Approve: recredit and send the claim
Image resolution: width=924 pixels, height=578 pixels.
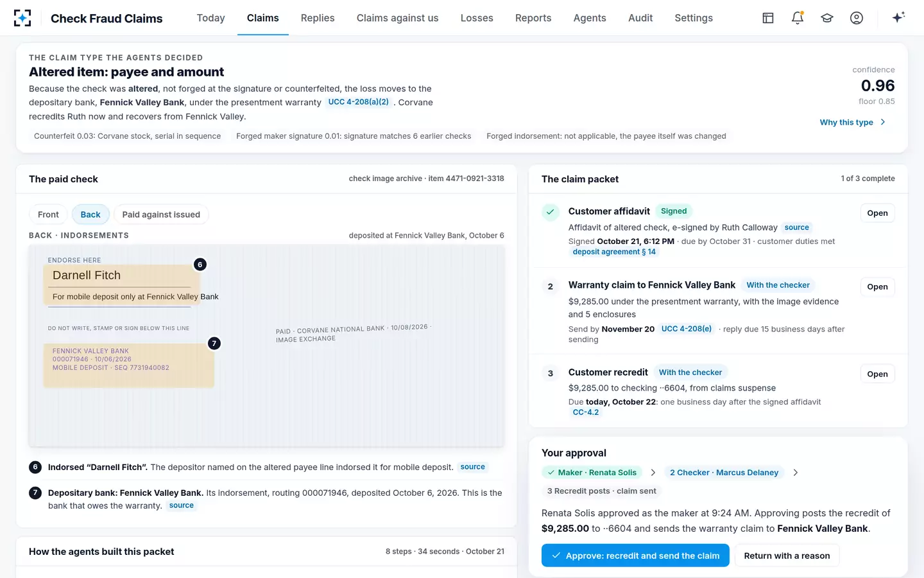(635, 556)
